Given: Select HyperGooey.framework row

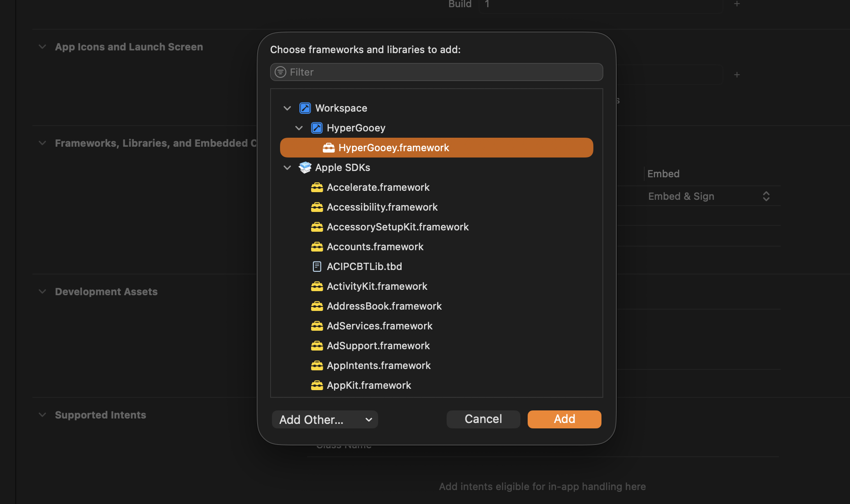Looking at the screenshot, I should point(437,148).
